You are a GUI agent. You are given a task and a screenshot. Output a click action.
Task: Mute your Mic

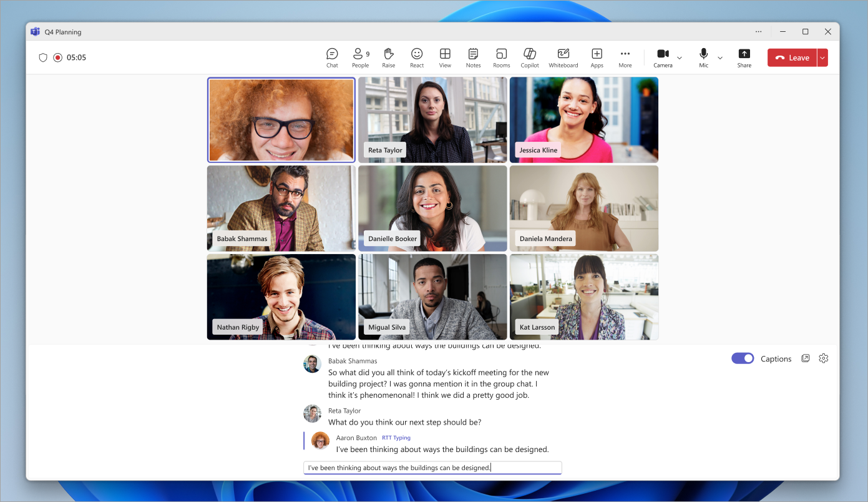tap(703, 57)
